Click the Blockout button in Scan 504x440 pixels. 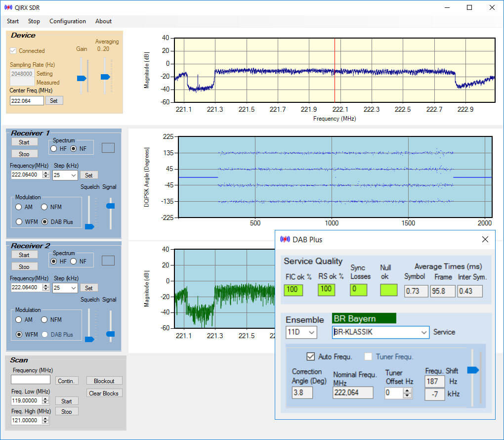104,381
